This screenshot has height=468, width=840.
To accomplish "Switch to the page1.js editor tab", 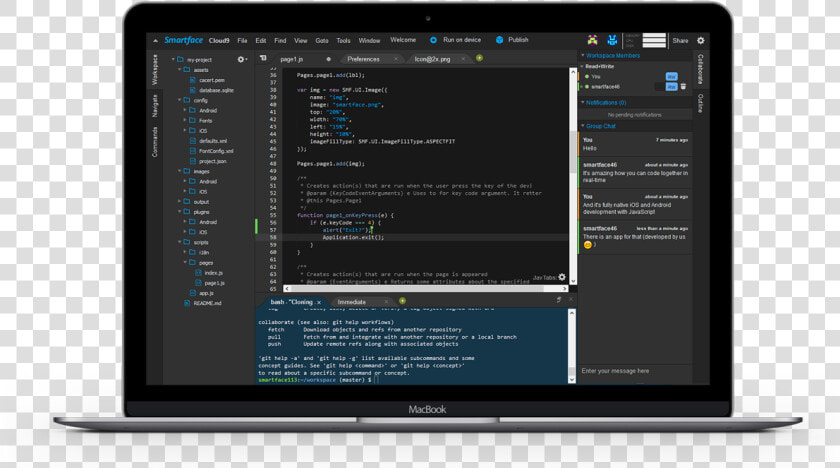I will pos(292,59).
